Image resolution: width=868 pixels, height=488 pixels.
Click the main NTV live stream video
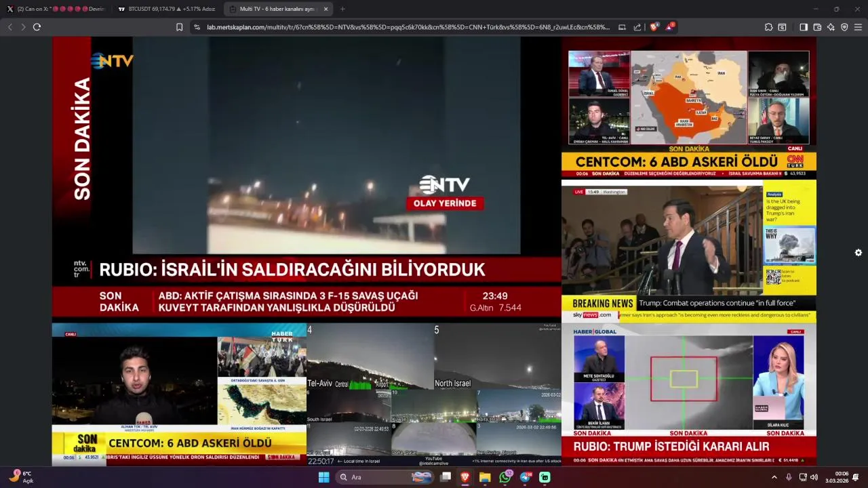[x=307, y=178]
